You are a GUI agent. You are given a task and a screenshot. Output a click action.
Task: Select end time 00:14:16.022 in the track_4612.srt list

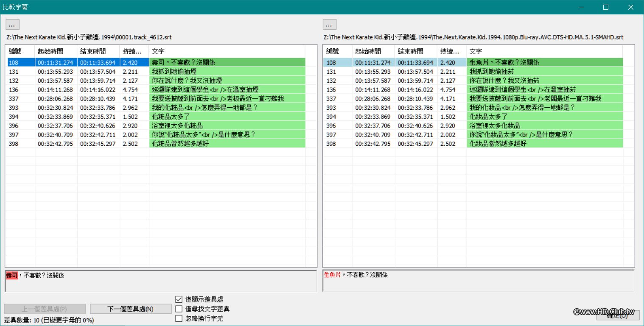pos(98,89)
